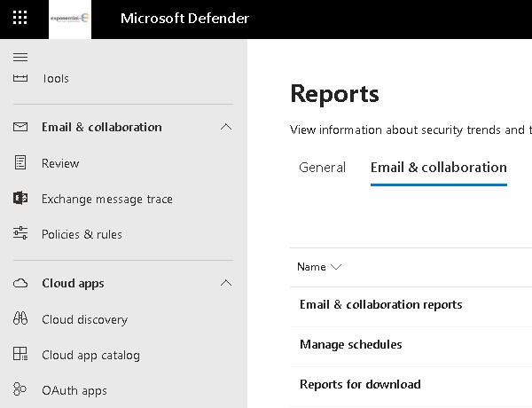The width and height of the screenshot is (532, 408).
Task: Click the Cloud apps cloud icon
Action: (20, 284)
